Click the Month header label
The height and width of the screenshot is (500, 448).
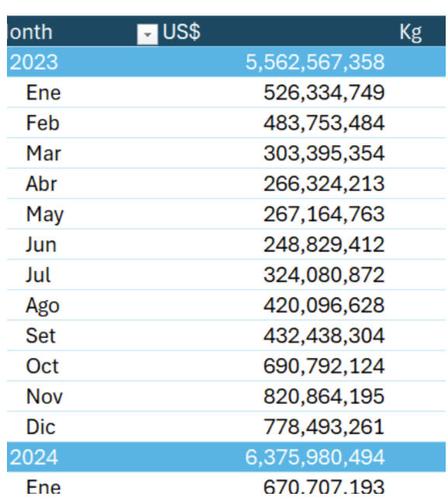pos(30,32)
